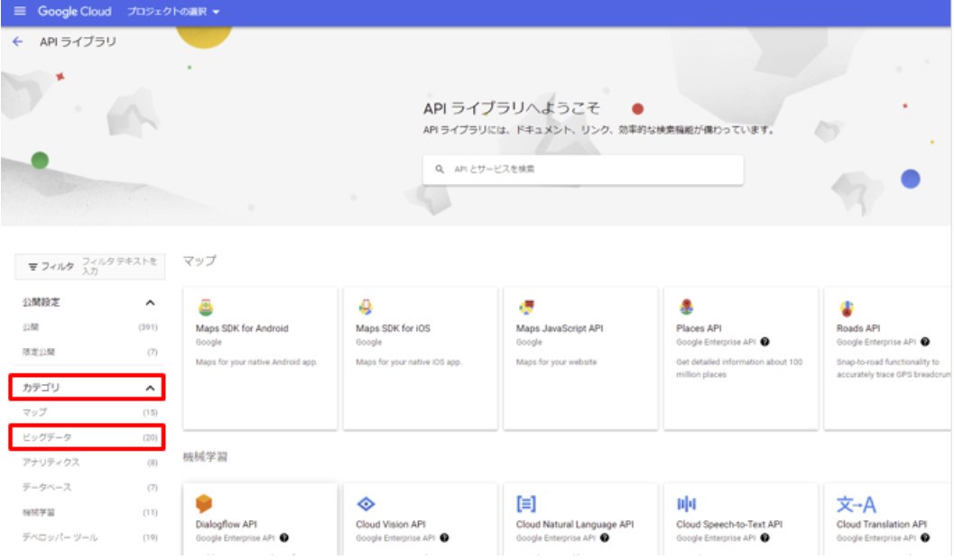Click the Google Cloud logo
Viewport: 954px width, 560px height.
click(74, 11)
